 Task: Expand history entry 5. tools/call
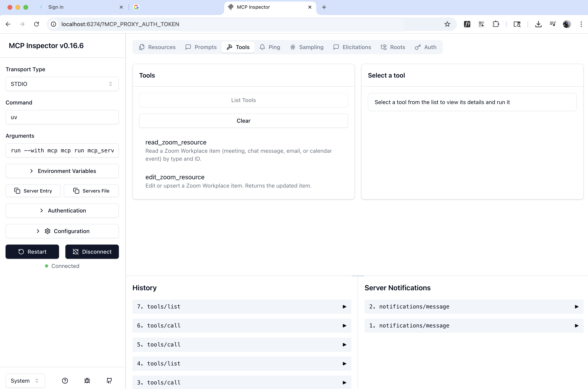tap(242, 345)
